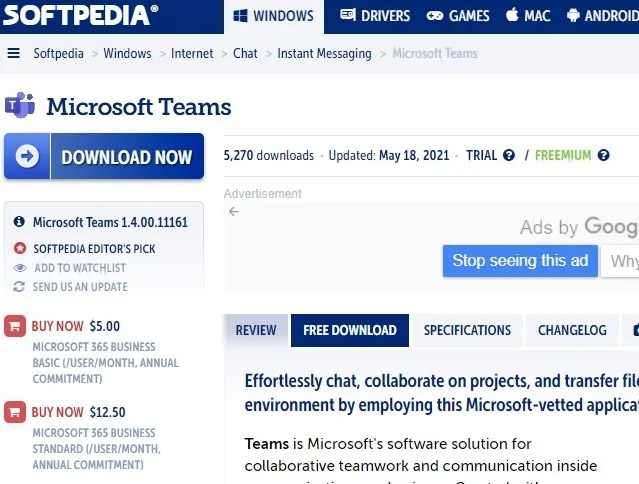Switch to the Specifications tab
639x484 pixels.
coord(467,330)
